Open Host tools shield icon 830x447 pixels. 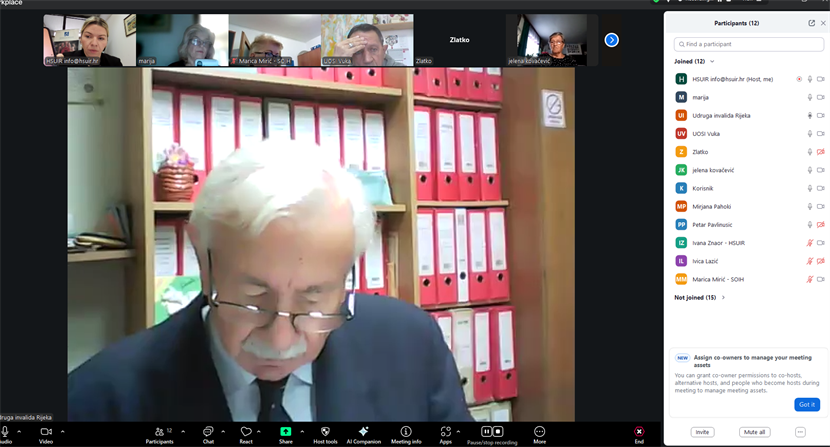pos(325,432)
